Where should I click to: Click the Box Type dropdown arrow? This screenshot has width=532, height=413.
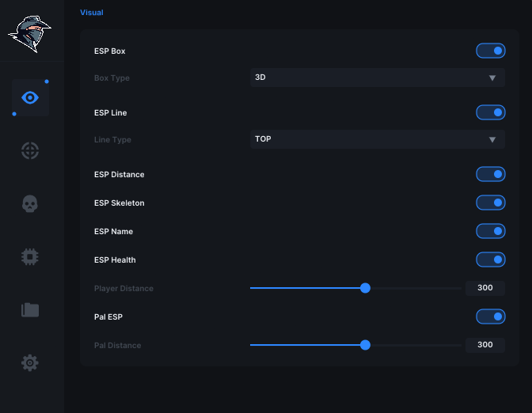click(x=492, y=78)
